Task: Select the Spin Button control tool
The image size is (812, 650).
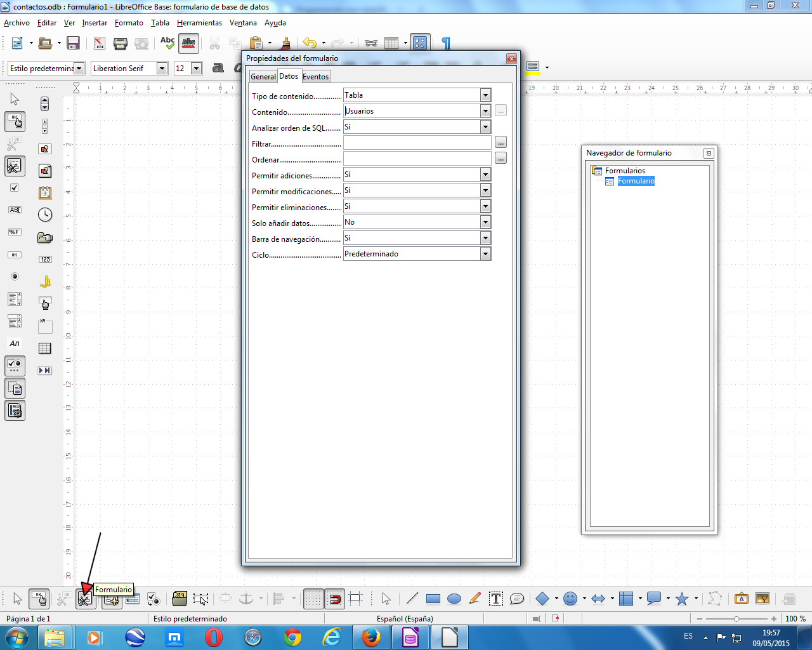Action: (x=44, y=103)
